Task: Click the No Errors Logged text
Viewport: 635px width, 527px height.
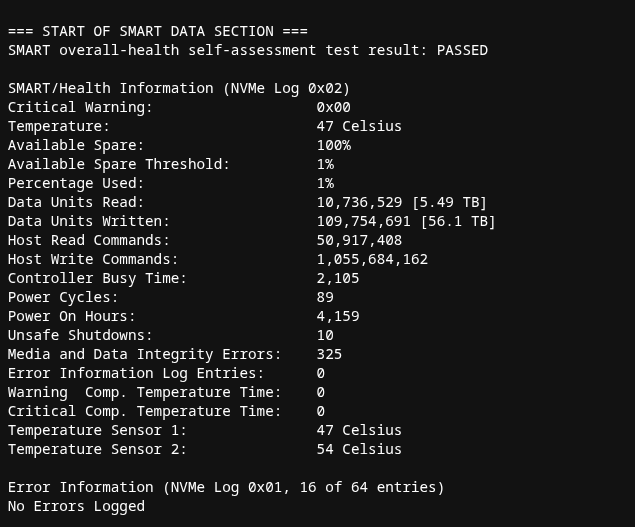Action: click(x=76, y=506)
